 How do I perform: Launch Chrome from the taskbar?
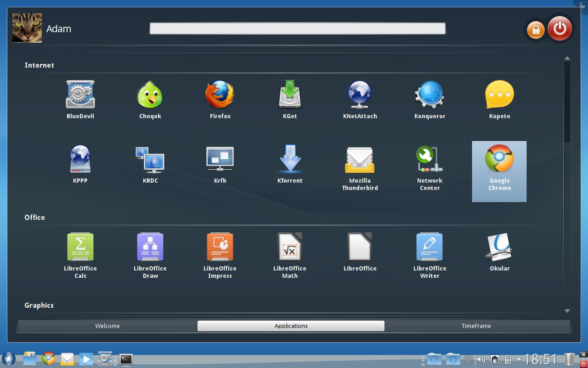coord(49,358)
